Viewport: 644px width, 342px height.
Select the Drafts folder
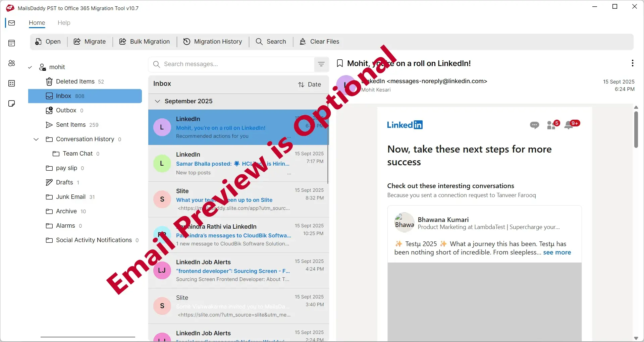(85, 182)
